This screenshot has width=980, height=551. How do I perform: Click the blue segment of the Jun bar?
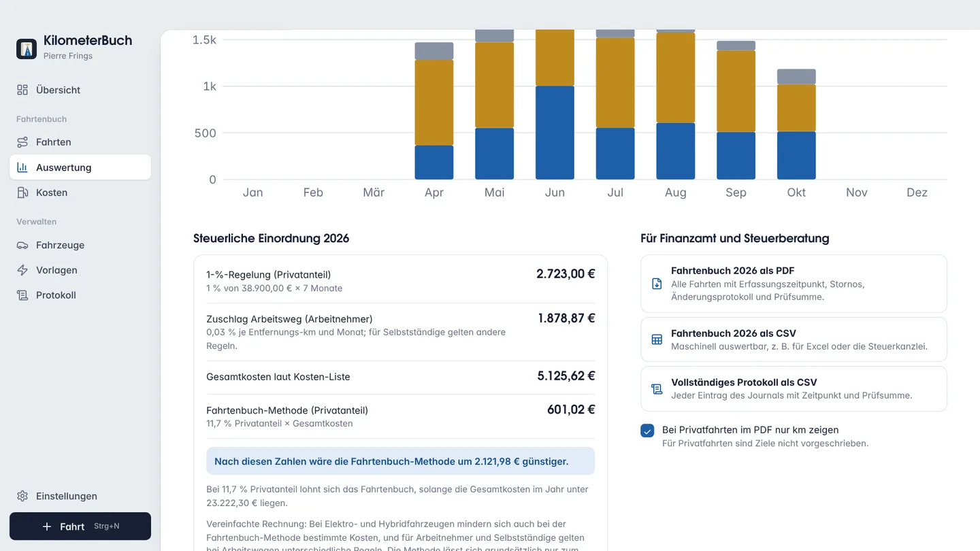[555, 133]
